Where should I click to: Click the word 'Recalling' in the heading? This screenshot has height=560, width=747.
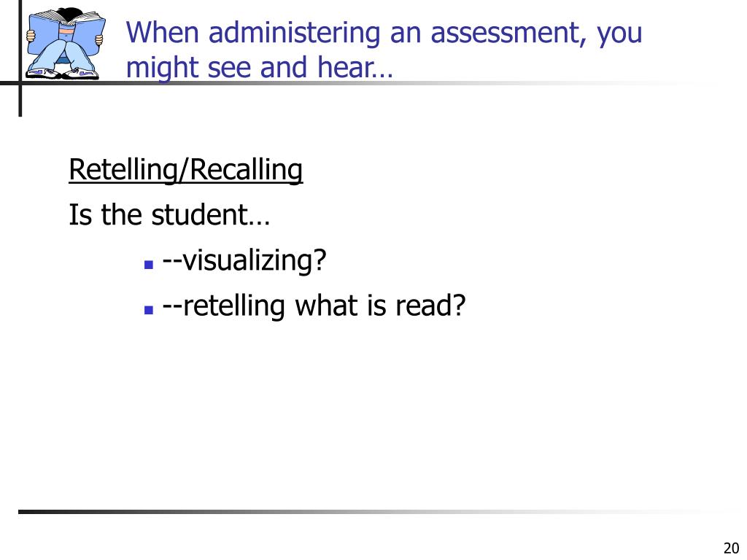[247, 170]
